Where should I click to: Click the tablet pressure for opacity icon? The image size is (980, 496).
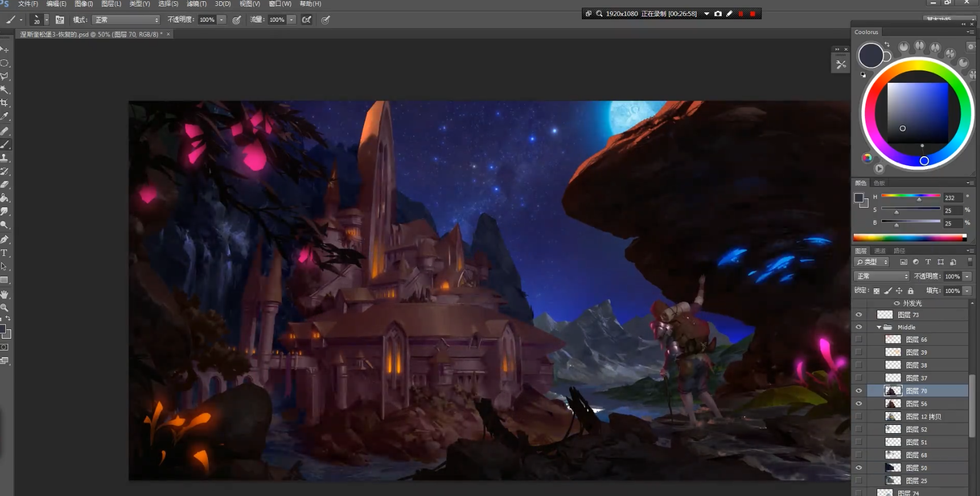pyautogui.click(x=237, y=20)
